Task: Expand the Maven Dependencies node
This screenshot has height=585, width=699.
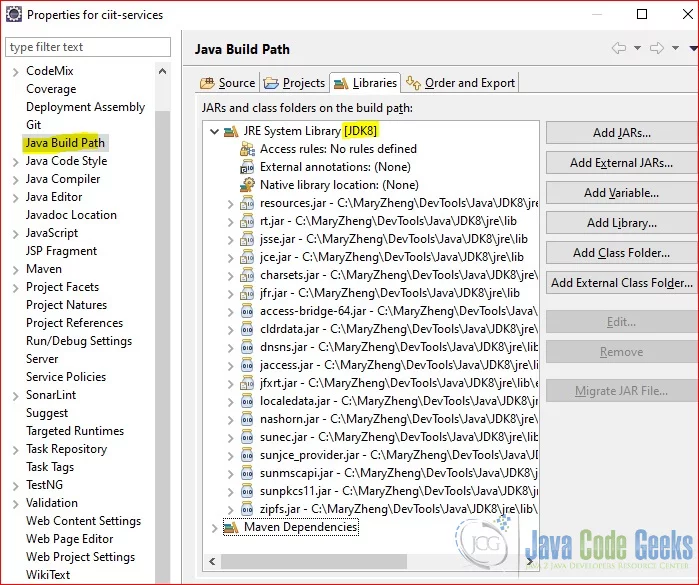Action: (x=214, y=528)
